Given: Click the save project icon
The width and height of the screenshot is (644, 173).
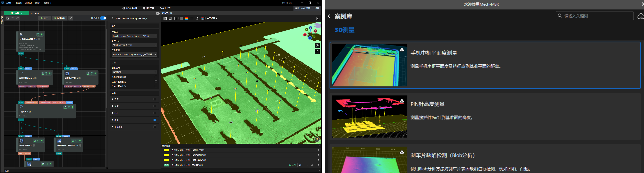Looking at the screenshot, I should tap(8, 18).
